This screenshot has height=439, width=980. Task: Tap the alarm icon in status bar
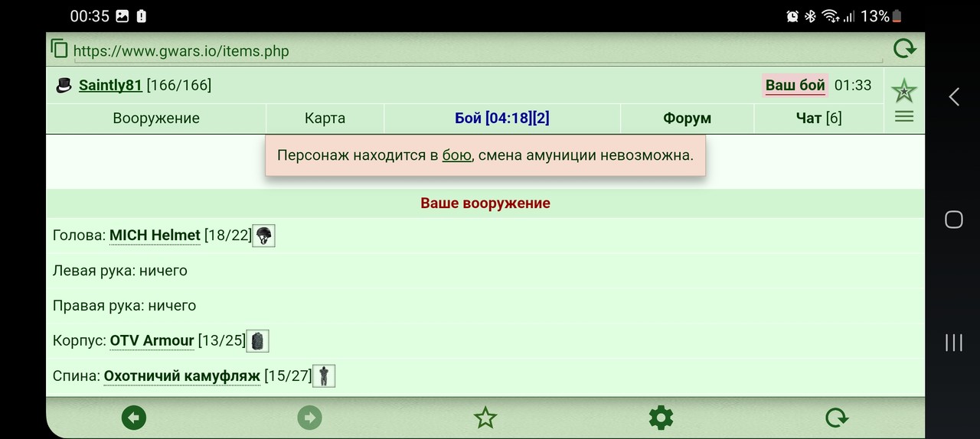792,16
